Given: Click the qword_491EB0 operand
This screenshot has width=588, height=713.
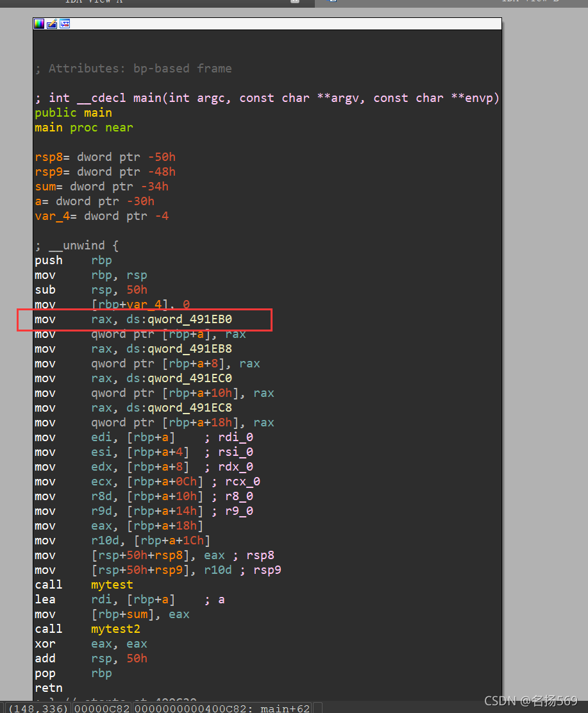Looking at the screenshot, I should [x=190, y=319].
